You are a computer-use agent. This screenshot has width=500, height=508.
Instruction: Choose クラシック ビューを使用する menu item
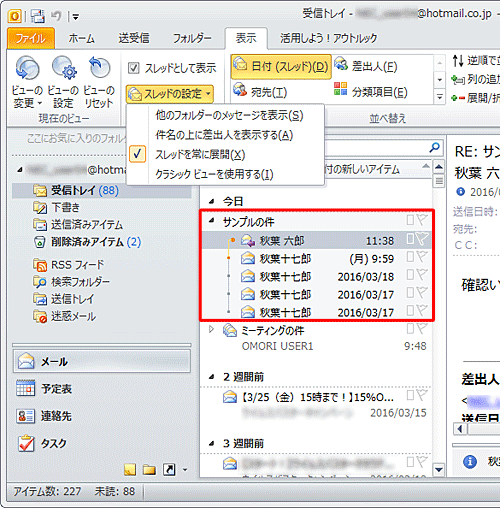point(214,174)
